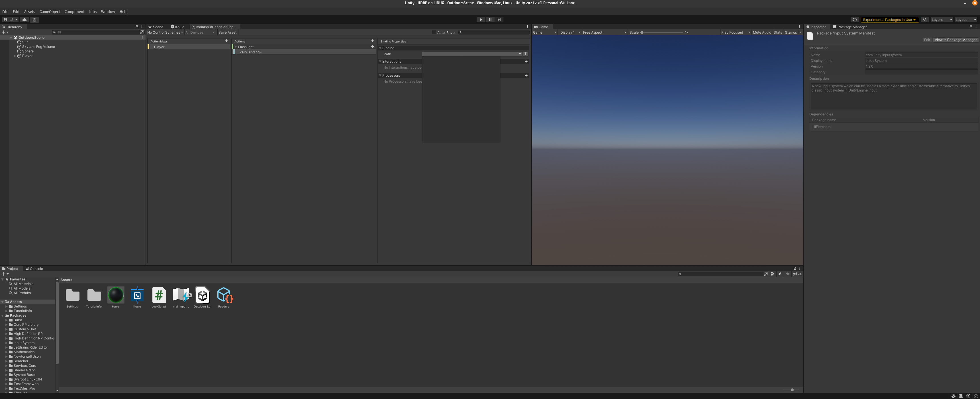Open the Component menu
Image resolution: width=980 pixels, height=399 pixels.
[x=75, y=12]
